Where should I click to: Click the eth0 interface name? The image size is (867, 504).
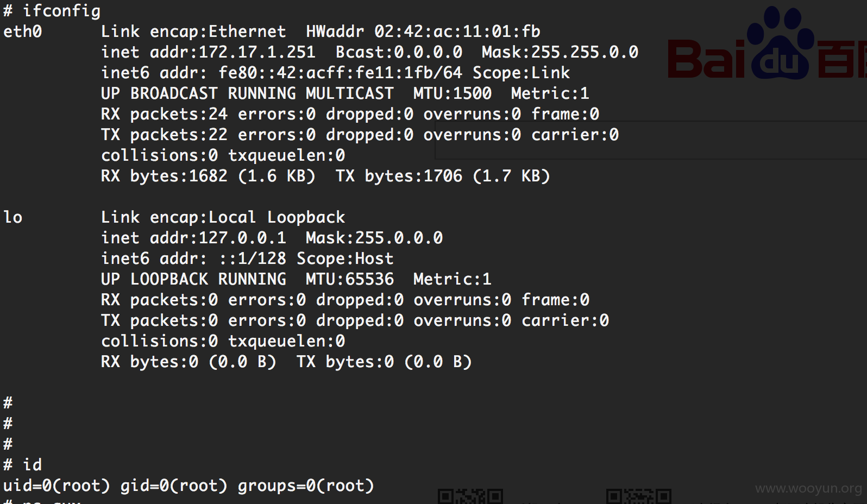click(x=22, y=31)
